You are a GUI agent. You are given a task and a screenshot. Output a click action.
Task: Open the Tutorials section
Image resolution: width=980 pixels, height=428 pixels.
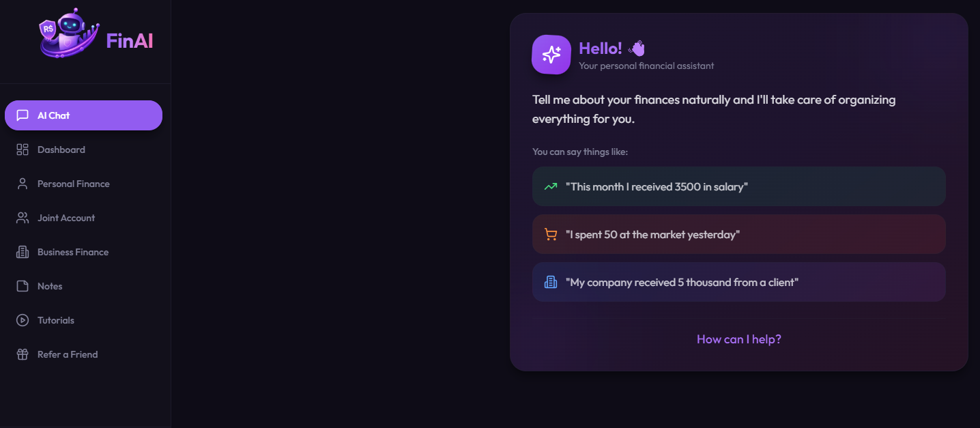click(x=55, y=319)
